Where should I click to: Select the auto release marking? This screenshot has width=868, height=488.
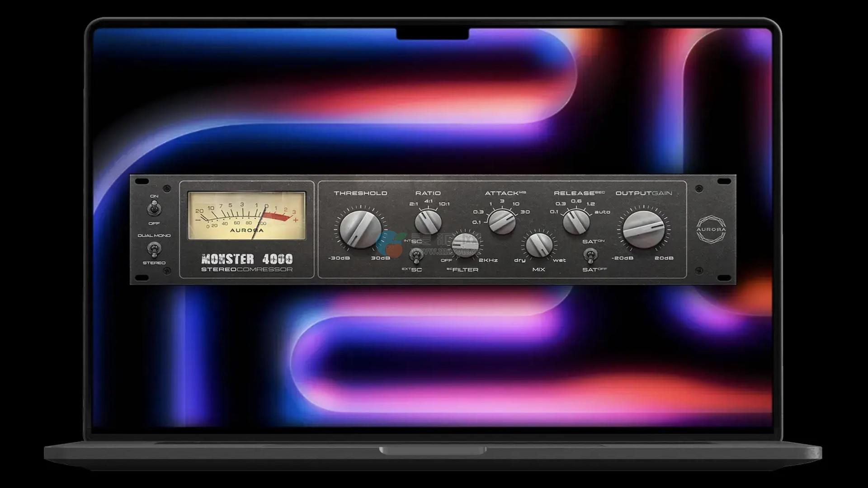(x=603, y=212)
